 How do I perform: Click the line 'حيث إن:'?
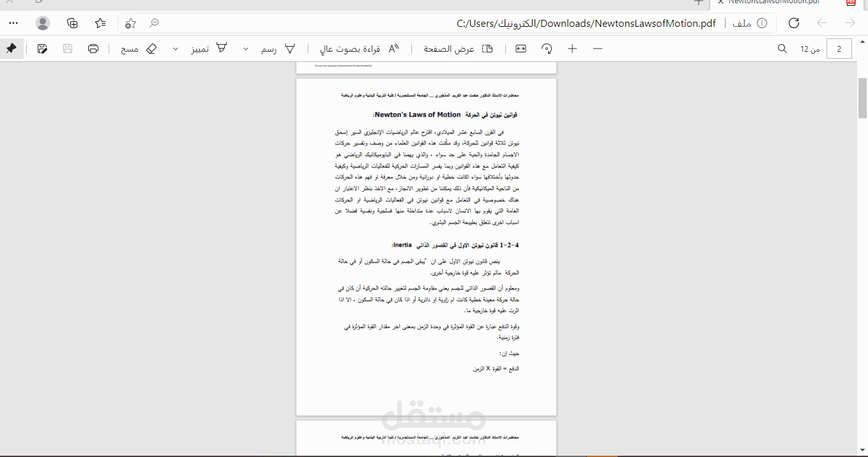point(509,353)
